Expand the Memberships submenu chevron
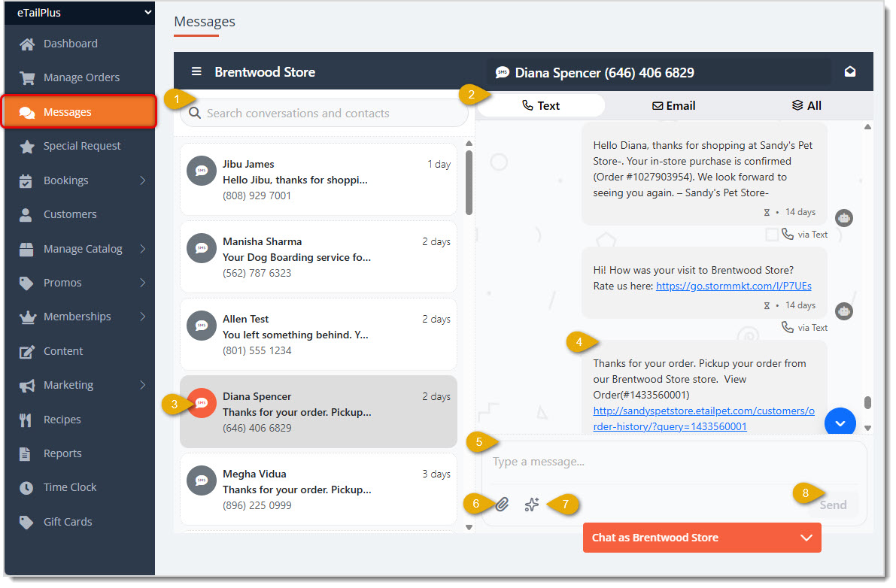The width and height of the screenshot is (896, 588). pyautogui.click(x=143, y=317)
